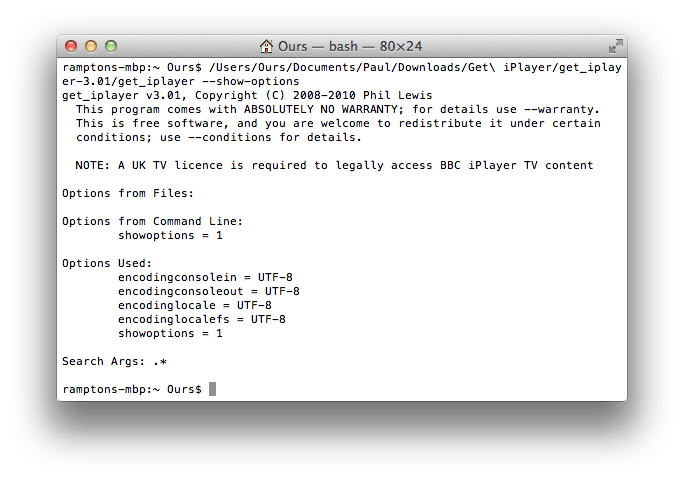
Task: Zoom the window using the green button
Action: 111,46
